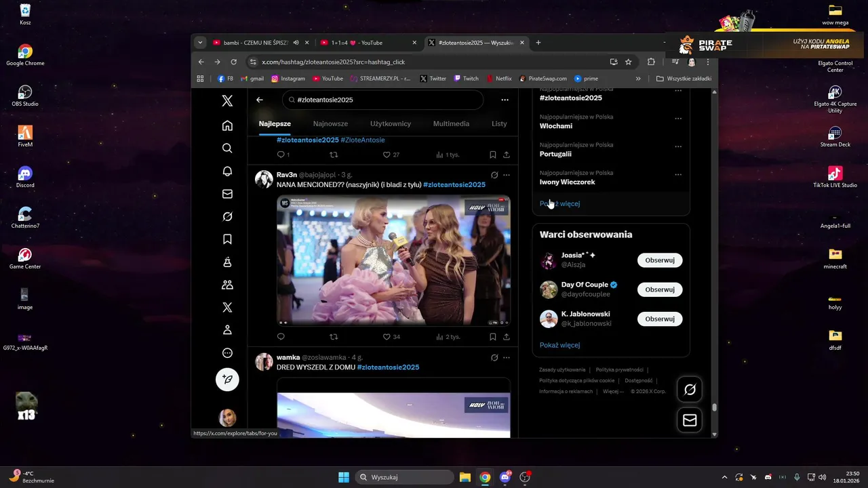Image resolution: width=868 pixels, height=488 pixels.
Task: Open Discord in the taskbar
Action: [x=505, y=477]
